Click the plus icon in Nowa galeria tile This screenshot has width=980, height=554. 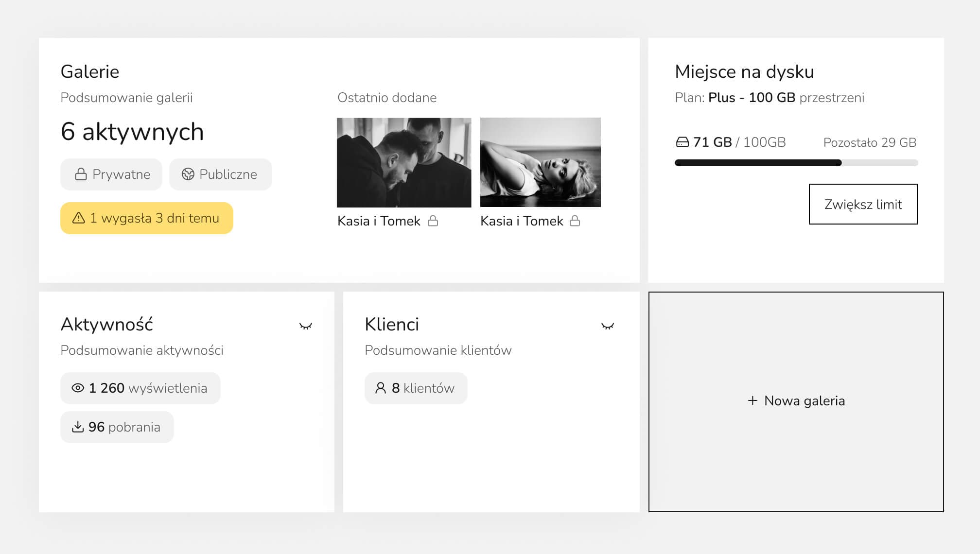pyautogui.click(x=752, y=401)
